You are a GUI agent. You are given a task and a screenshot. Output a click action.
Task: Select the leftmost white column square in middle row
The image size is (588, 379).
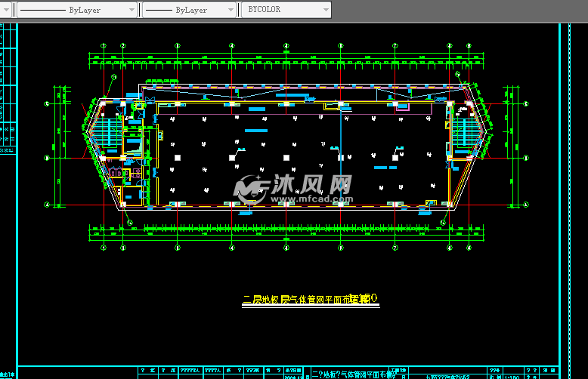[x=177, y=157]
